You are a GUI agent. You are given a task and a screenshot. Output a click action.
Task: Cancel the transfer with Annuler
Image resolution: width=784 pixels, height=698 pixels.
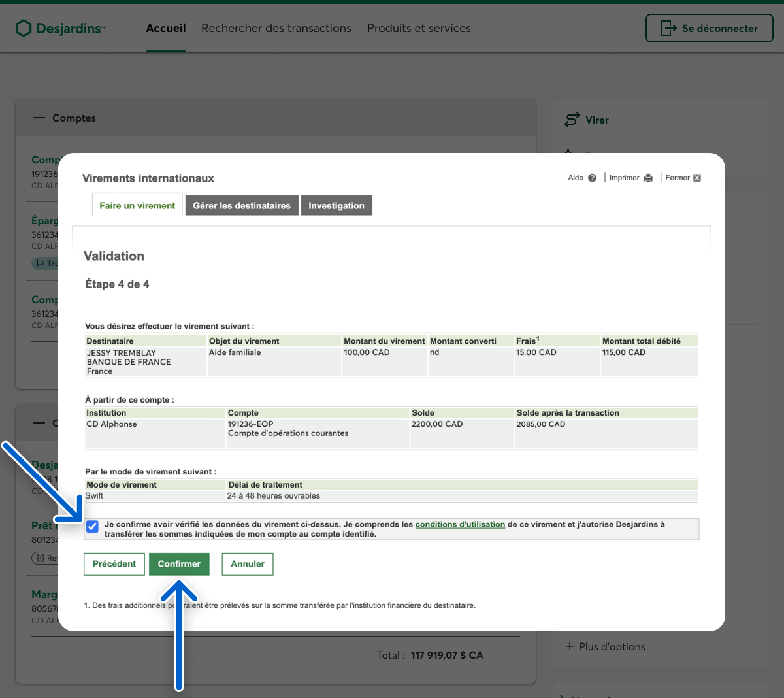(248, 564)
